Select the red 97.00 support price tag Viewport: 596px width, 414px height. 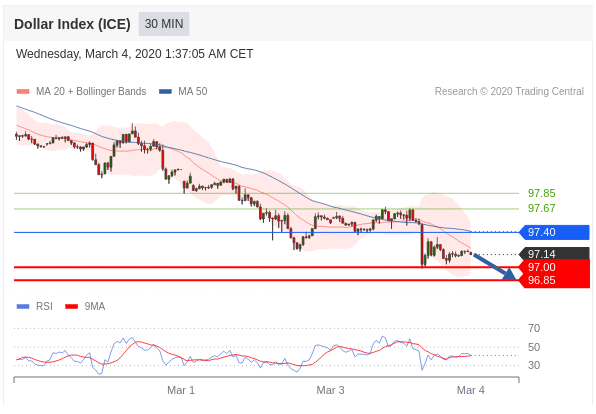tap(555, 267)
